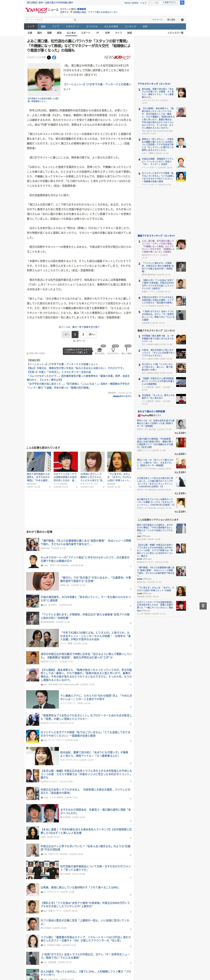Close the reaction tooltip popup
The image size is (210, 980).
(91, 349)
